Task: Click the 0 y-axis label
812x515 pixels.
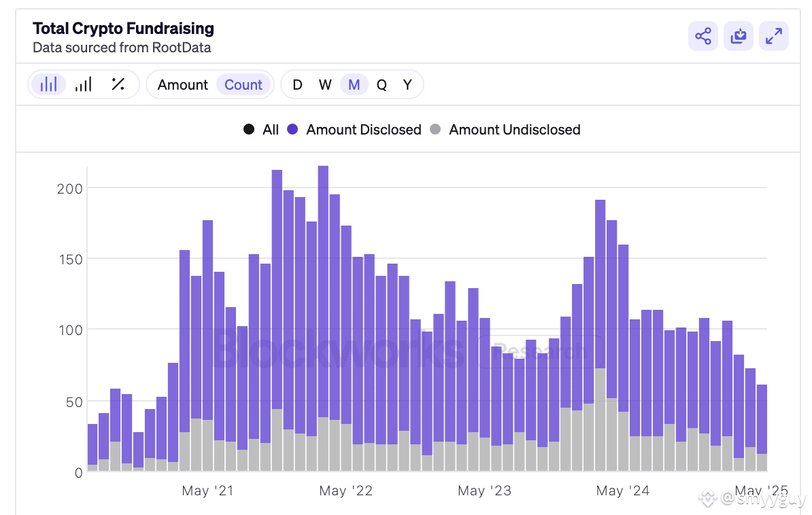Action: pos(79,473)
